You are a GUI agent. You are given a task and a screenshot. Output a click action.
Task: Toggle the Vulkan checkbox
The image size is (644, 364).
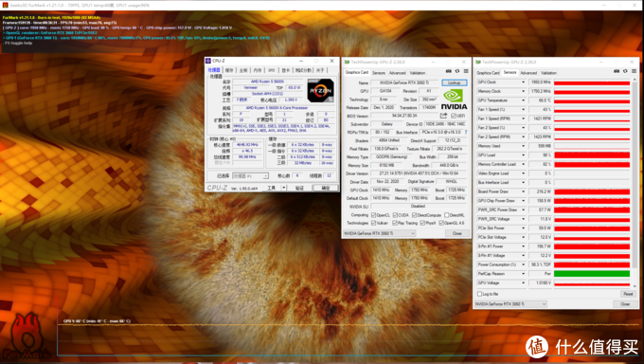pos(373,223)
